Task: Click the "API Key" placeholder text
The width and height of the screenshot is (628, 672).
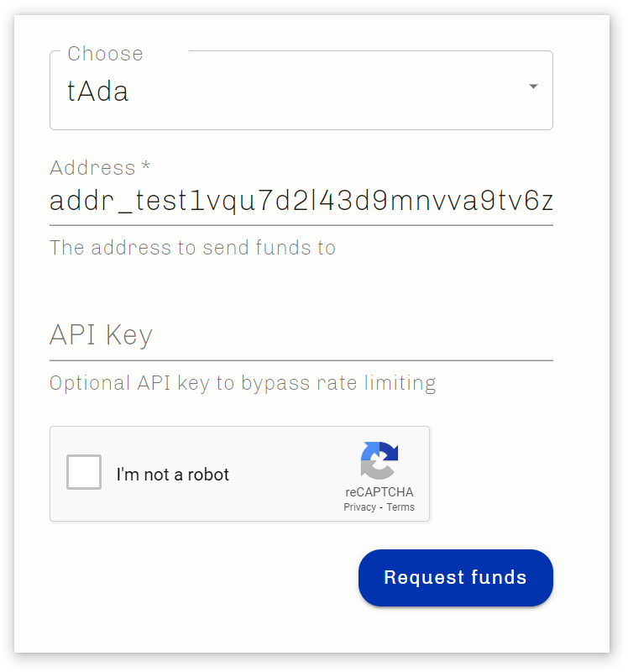Action: pos(101,335)
